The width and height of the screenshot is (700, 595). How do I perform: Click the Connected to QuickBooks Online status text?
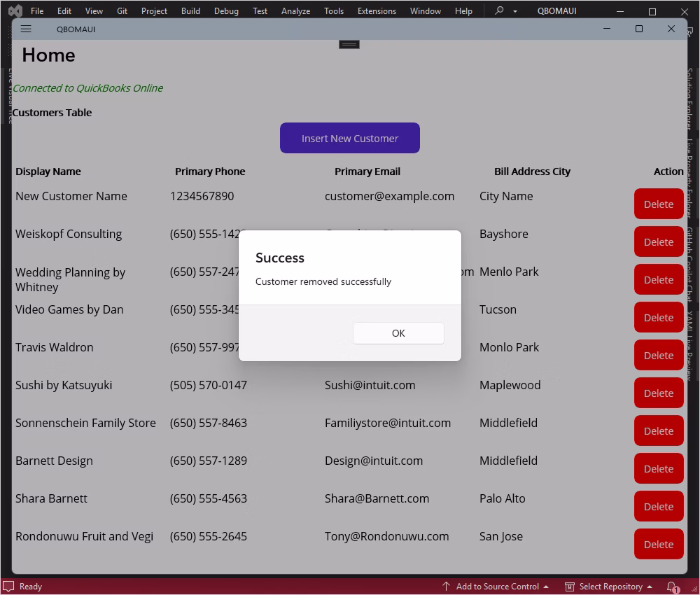[x=87, y=88]
